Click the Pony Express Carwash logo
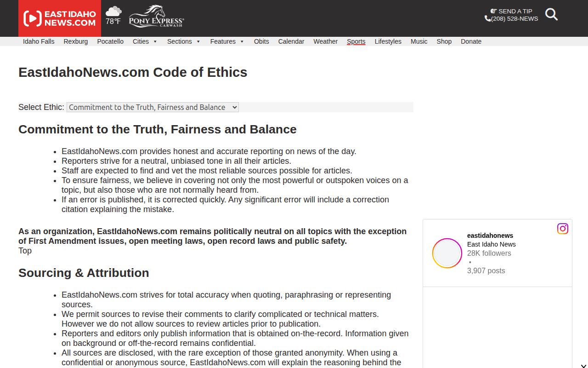The image size is (588, 368). coord(156,16)
